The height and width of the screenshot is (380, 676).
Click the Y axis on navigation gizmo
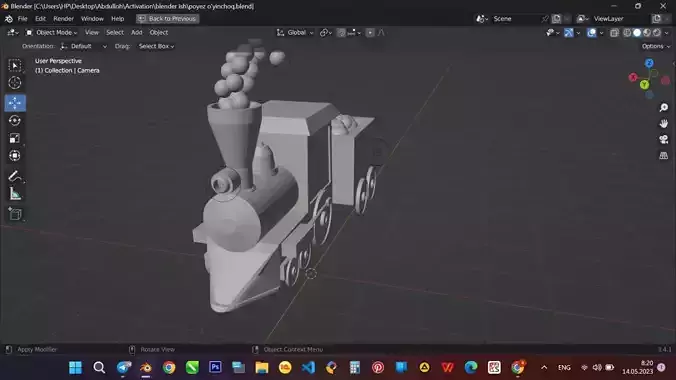tap(645, 85)
